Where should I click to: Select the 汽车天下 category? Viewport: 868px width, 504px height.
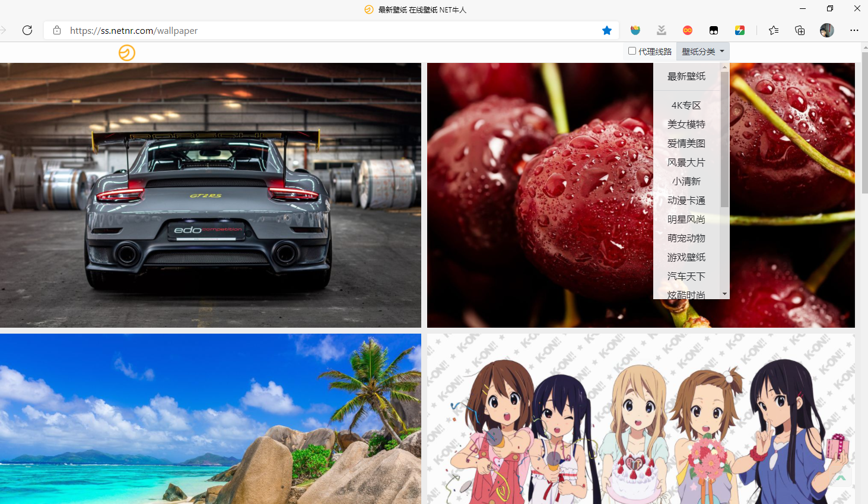686,277
